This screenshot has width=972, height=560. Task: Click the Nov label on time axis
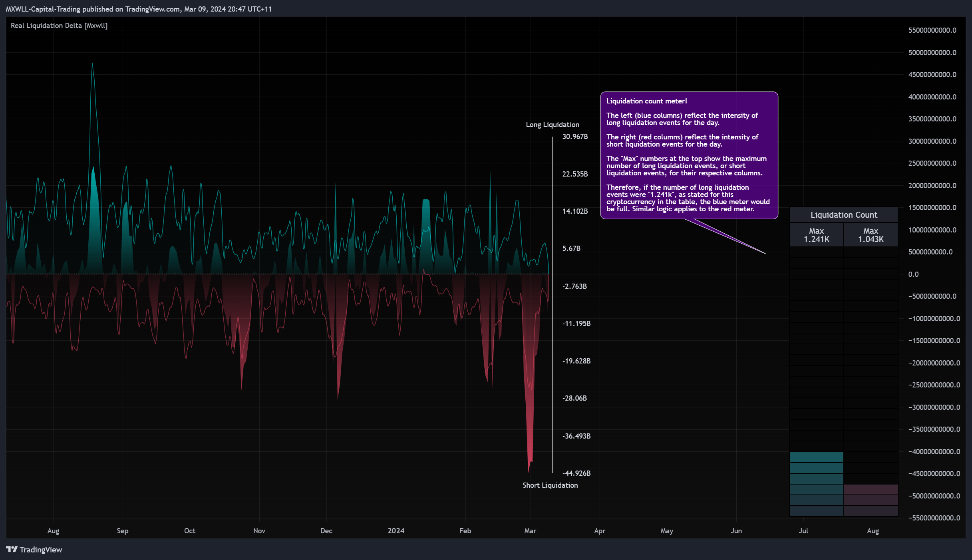pyautogui.click(x=259, y=531)
